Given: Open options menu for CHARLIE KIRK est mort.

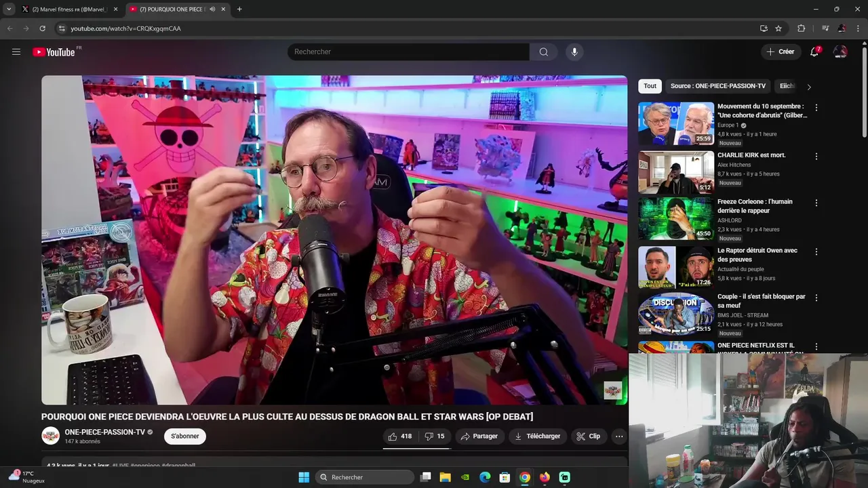Looking at the screenshot, I should [x=816, y=157].
